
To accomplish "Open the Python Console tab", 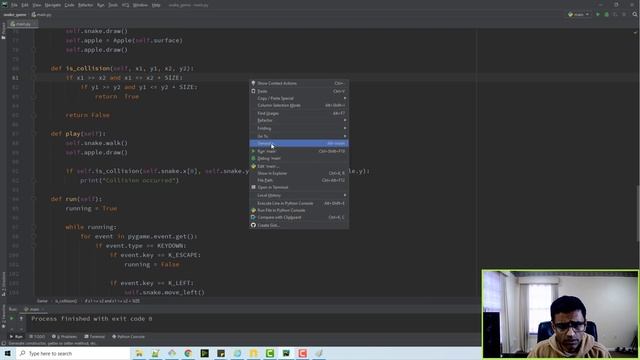I will tap(129, 337).
